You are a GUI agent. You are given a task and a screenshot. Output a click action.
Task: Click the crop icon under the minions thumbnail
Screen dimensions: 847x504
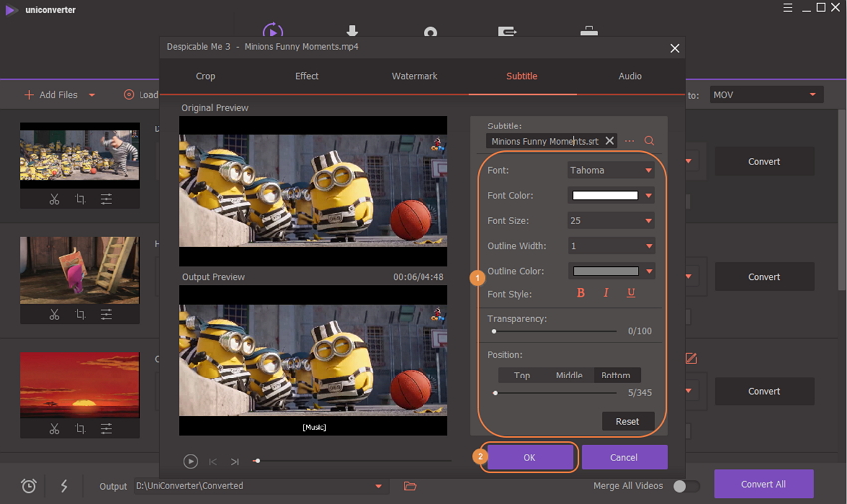click(x=80, y=199)
